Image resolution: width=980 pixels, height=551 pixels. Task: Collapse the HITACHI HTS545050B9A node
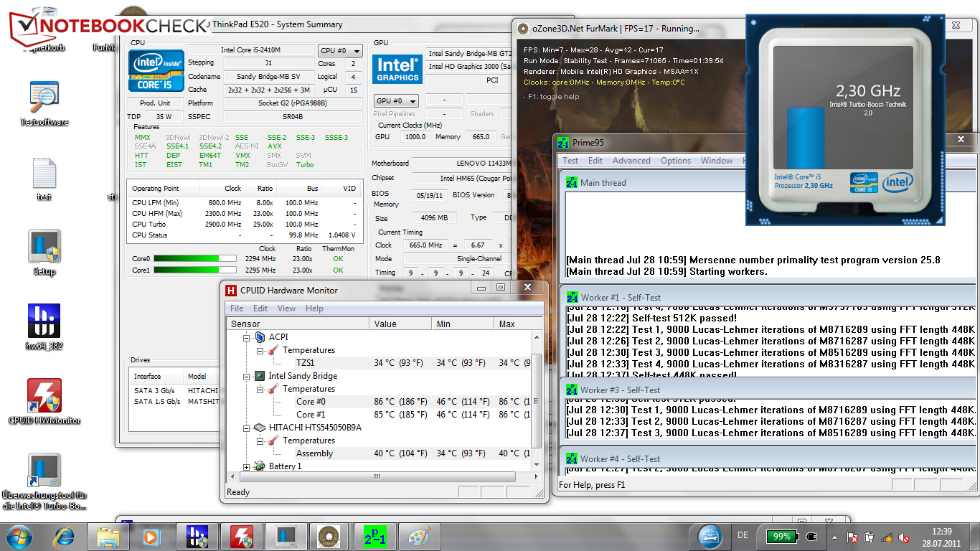pos(247,428)
